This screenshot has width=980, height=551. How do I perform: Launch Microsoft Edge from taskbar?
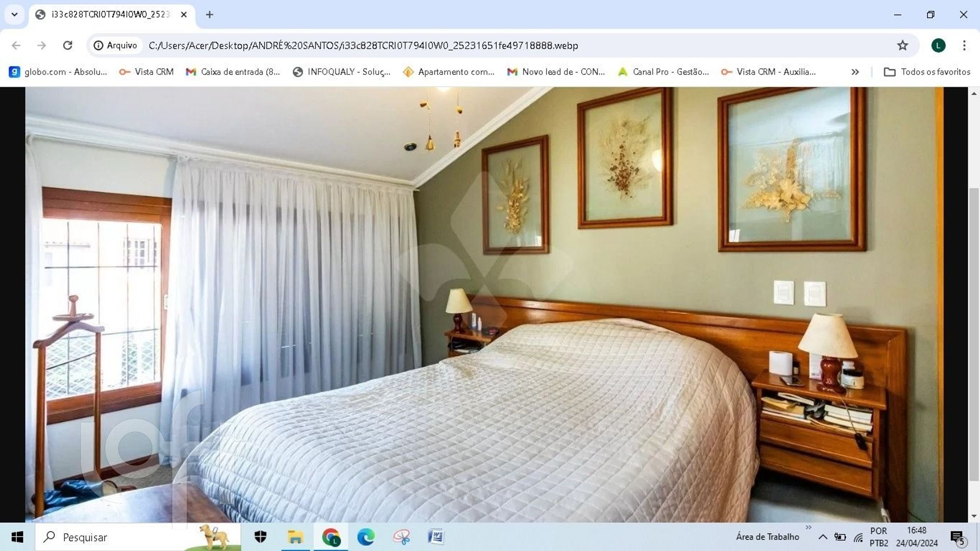tap(366, 537)
